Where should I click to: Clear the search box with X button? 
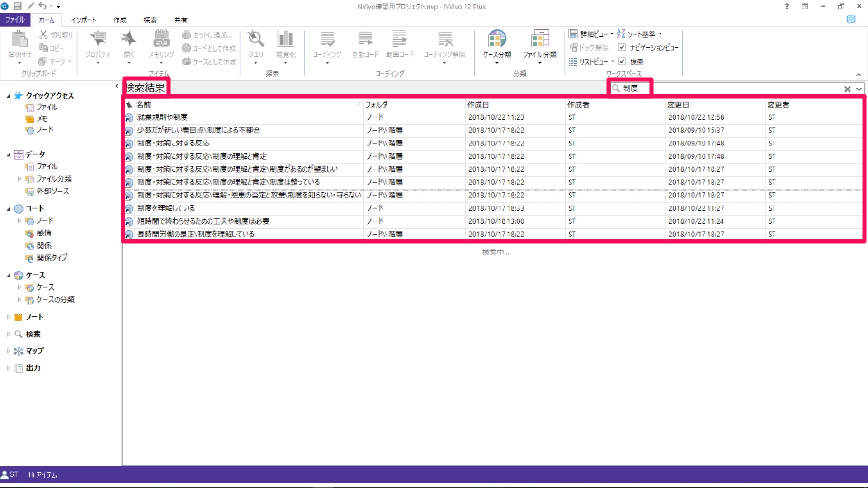tap(847, 89)
